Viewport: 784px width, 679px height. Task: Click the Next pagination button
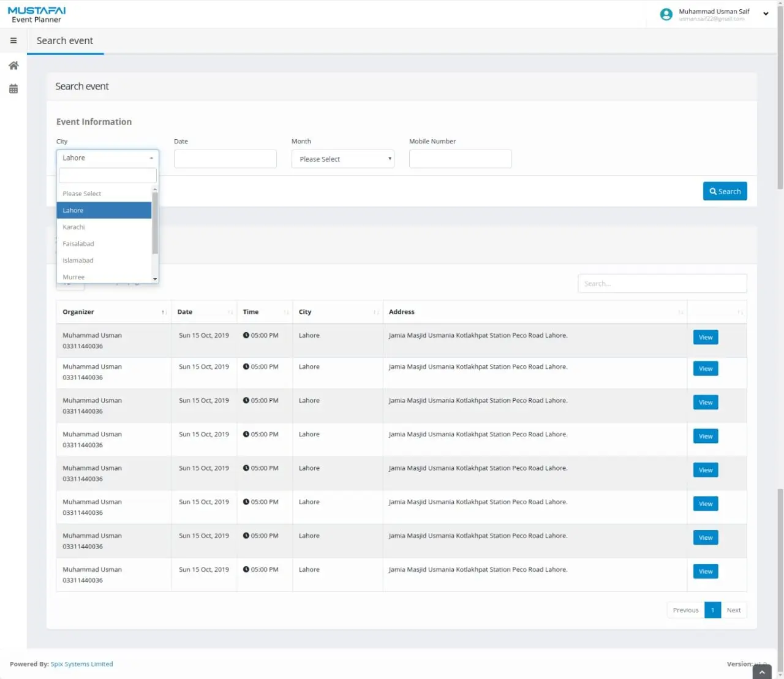(733, 610)
